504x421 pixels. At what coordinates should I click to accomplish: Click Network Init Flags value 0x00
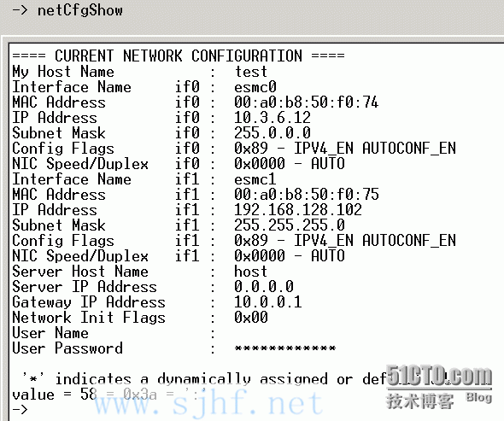(251, 317)
